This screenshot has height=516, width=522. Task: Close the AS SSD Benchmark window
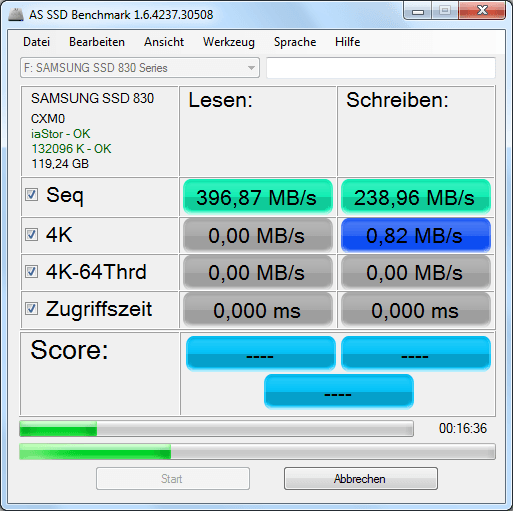point(482,11)
